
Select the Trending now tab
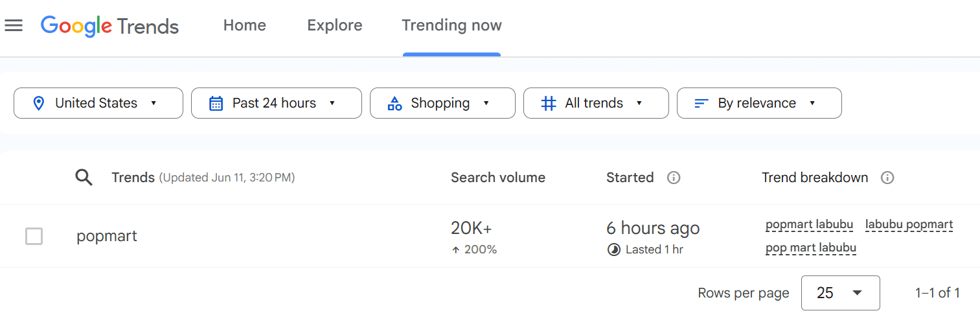[451, 25]
